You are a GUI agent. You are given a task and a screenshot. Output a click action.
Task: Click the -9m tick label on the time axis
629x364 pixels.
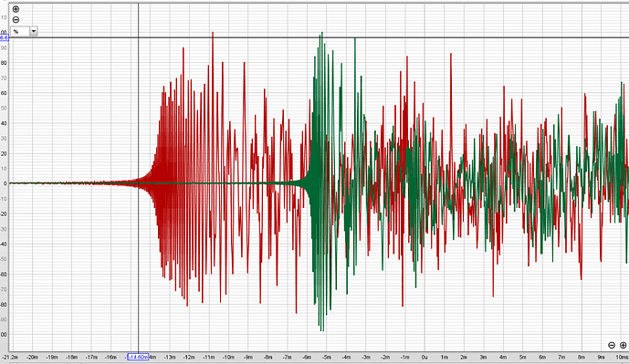click(248, 358)
